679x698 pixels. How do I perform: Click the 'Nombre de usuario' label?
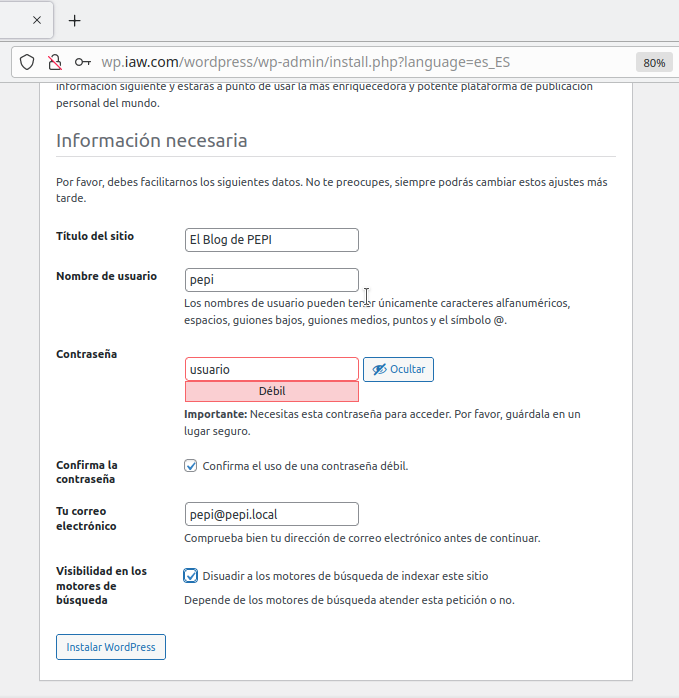tap(106, 276)
